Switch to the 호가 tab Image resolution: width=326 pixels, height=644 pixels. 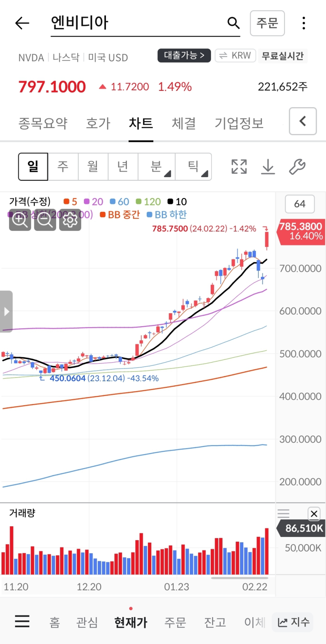pyautogui.click(x=98, y=123)
